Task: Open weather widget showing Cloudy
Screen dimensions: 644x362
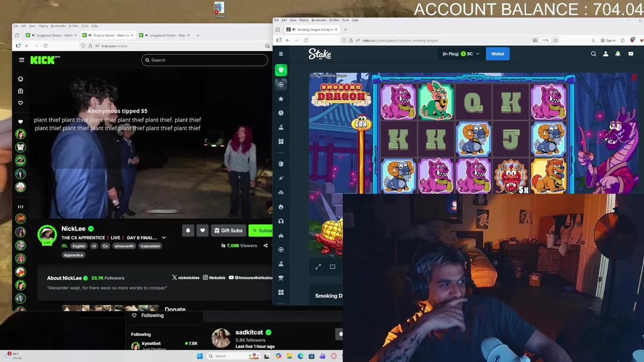Action: tap(14, 355)
